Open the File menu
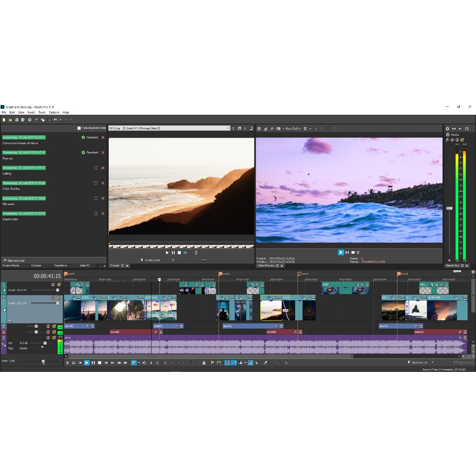Viewport: 476px width, 476px height. (x=4, y=112)
